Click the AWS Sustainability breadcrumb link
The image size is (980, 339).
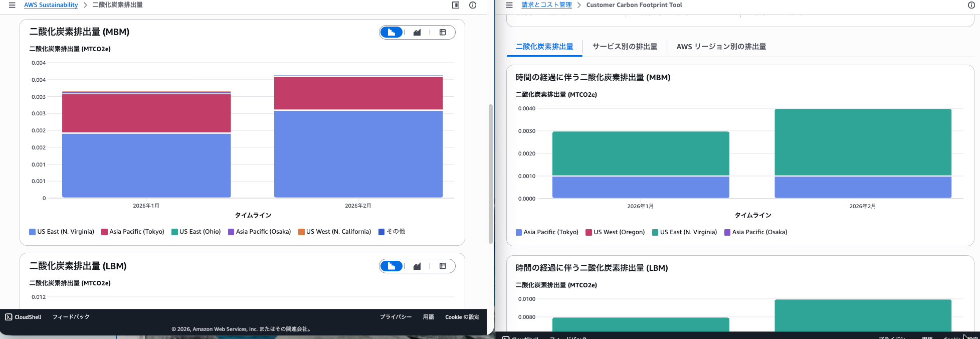51,5
